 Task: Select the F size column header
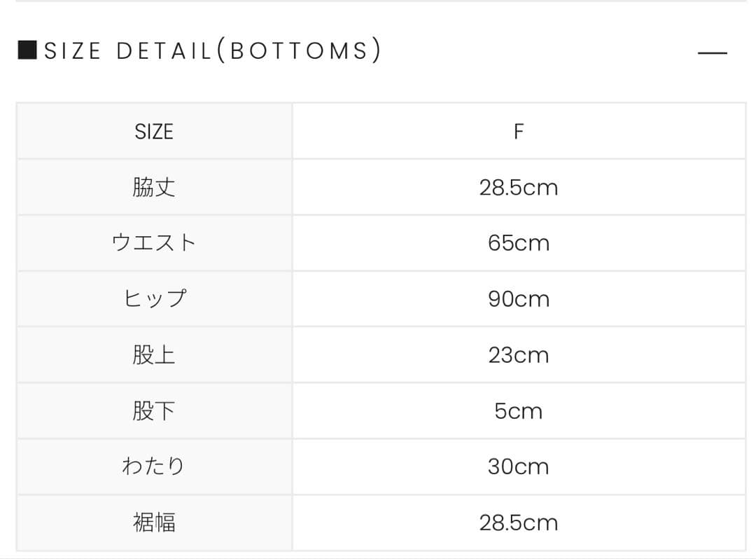[519, 132]
